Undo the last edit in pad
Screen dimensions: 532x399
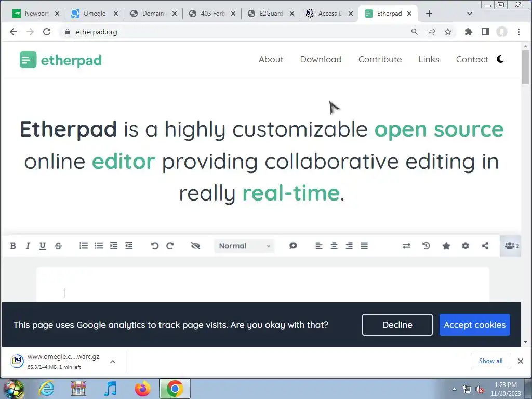(x=155, y=246)
